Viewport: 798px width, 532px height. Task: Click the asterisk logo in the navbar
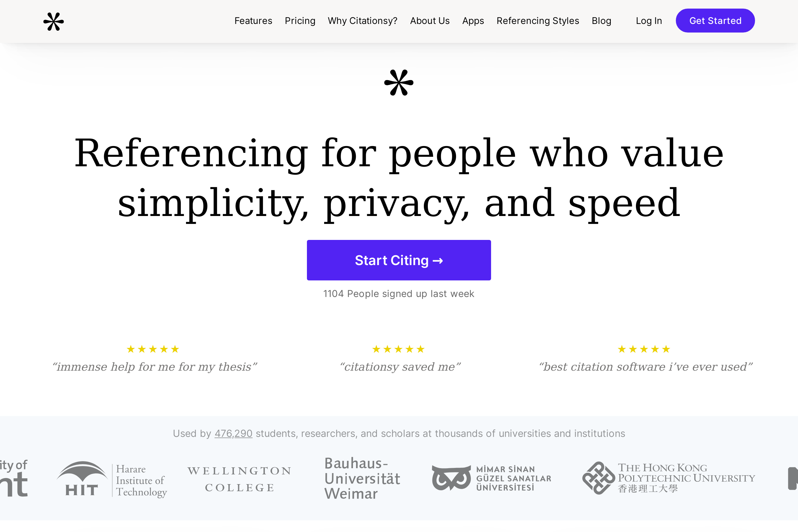click(54, 21)
